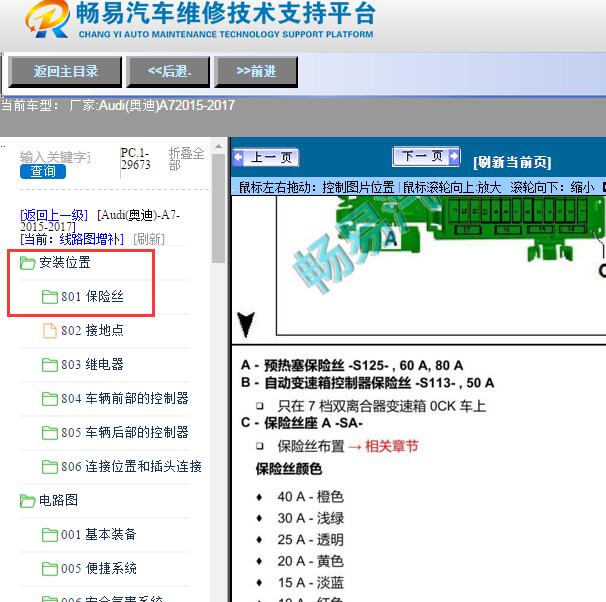606x602 pixels.
Task: Click the 返回上一级 link
Action: 54,215
